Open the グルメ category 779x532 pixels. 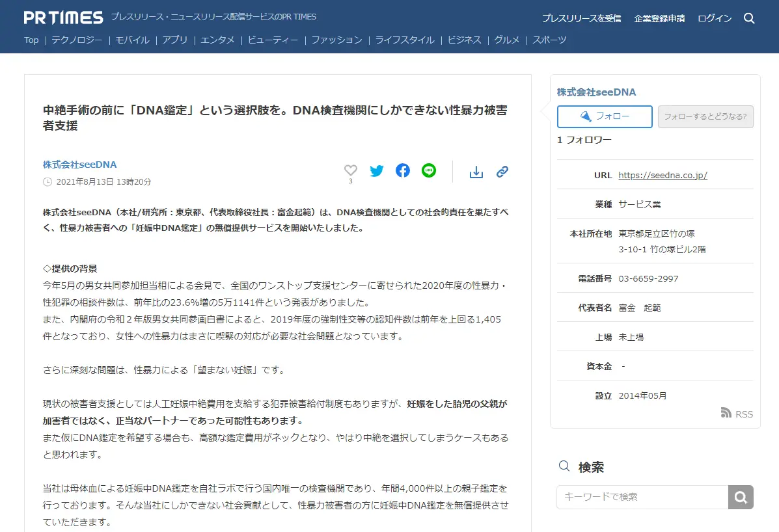click(507, 40)
